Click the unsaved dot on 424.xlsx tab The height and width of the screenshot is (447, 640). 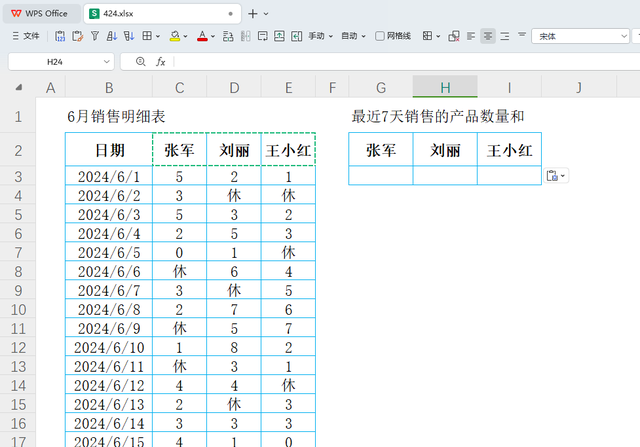pyautogui.click(x=231, y=13)
